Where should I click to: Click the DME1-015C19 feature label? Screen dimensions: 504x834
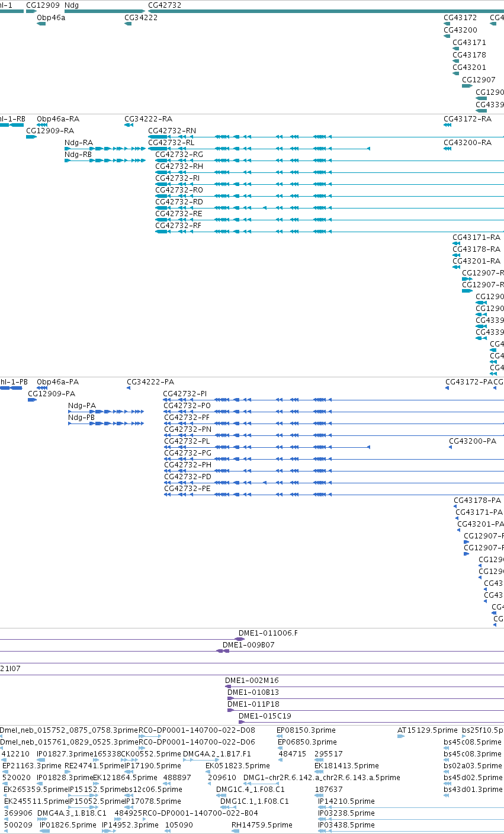(x=265, y=716)
